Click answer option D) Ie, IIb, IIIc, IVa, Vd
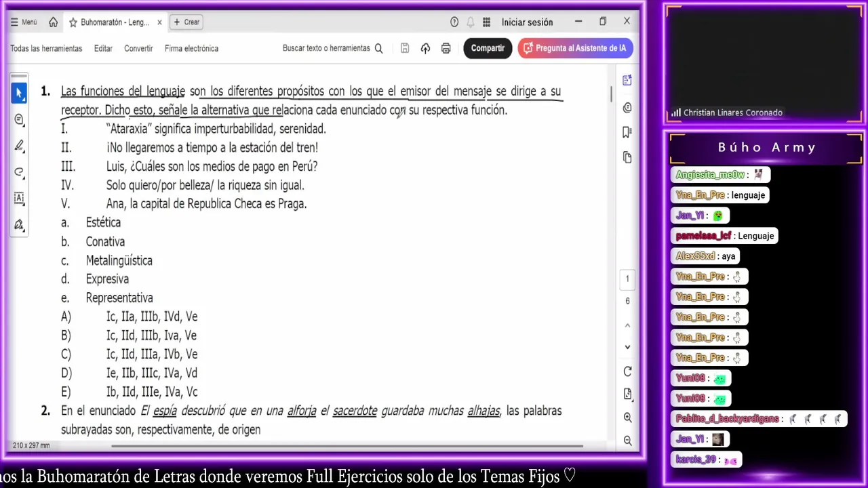The height and width of the screenshot is (488, 868). click(129, 373)
